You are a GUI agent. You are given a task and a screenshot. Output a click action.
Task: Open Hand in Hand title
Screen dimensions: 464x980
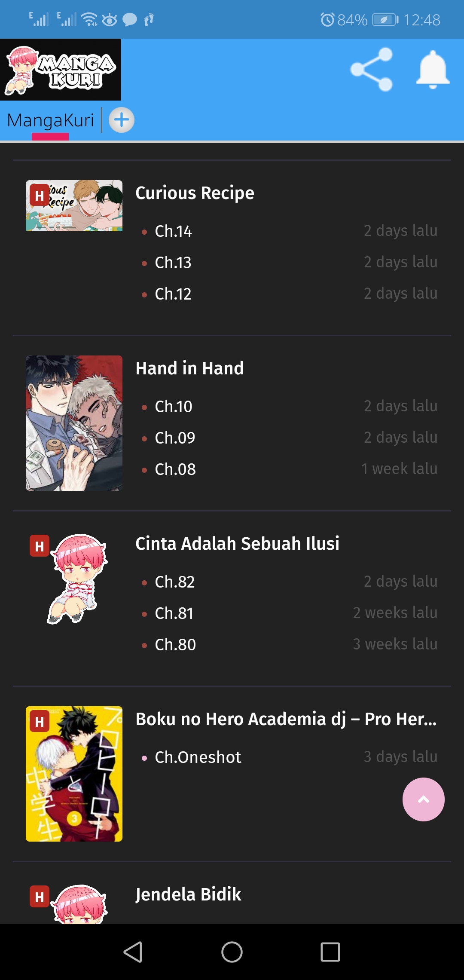[x=189, y=368]
